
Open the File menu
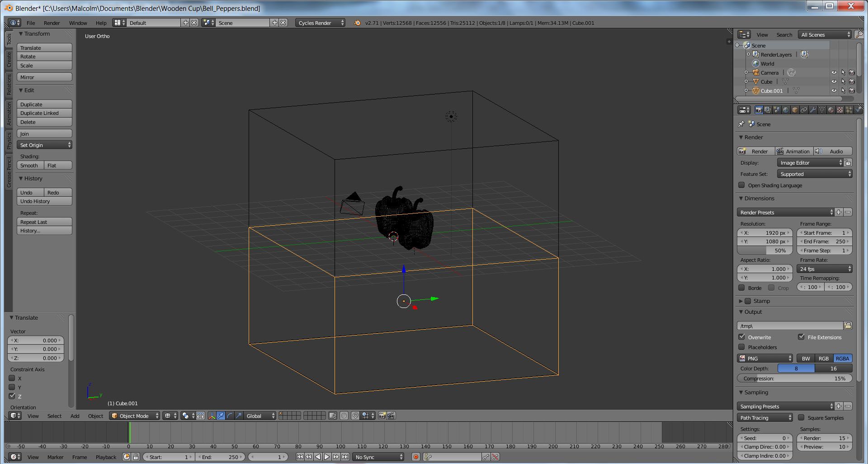(31, 23)
